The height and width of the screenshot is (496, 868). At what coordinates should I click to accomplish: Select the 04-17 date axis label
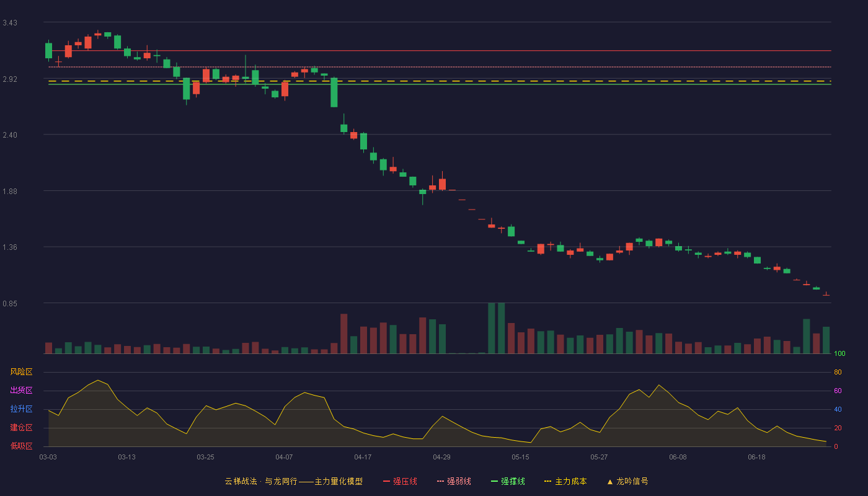point(363,457)
